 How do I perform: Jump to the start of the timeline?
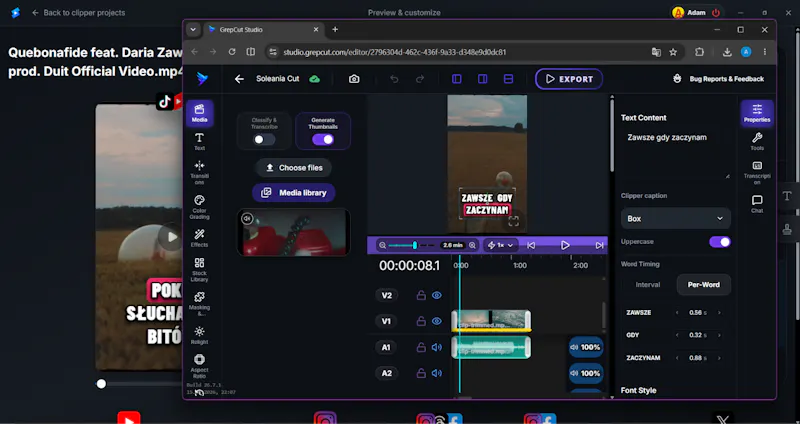[531, 245]
